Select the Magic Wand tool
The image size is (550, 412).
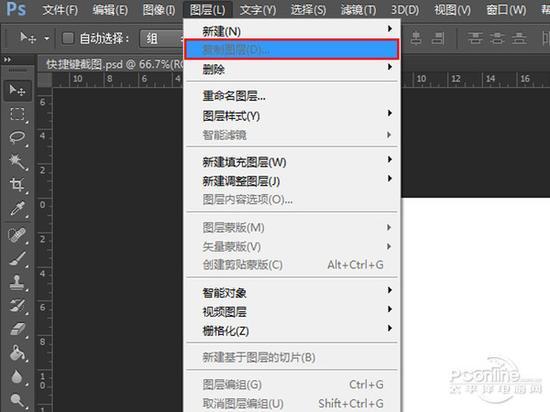17,161
